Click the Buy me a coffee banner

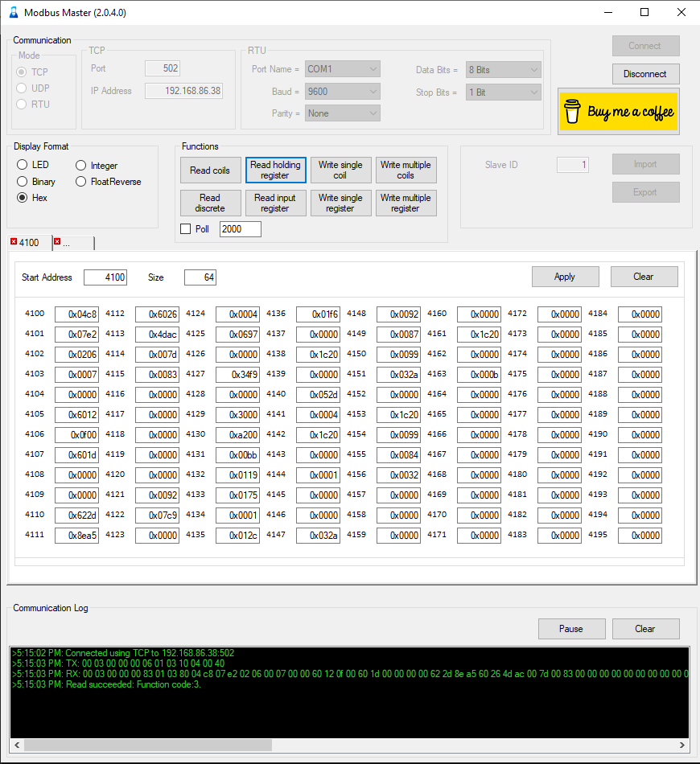click(618, 112)
